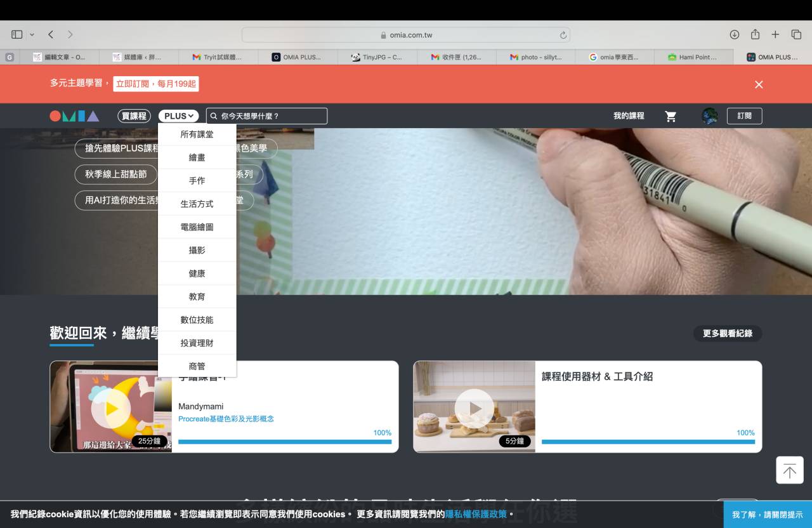812x528 pixels.
Task: Select 商管 in PLUS menu
Action: tap(197, 366)
